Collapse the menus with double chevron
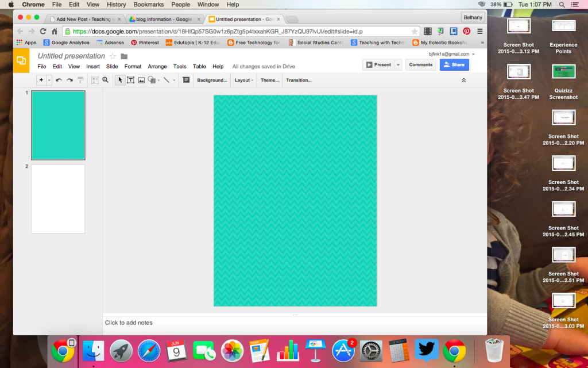This screenshot has width=588, height=368. (x=464, y=80)
